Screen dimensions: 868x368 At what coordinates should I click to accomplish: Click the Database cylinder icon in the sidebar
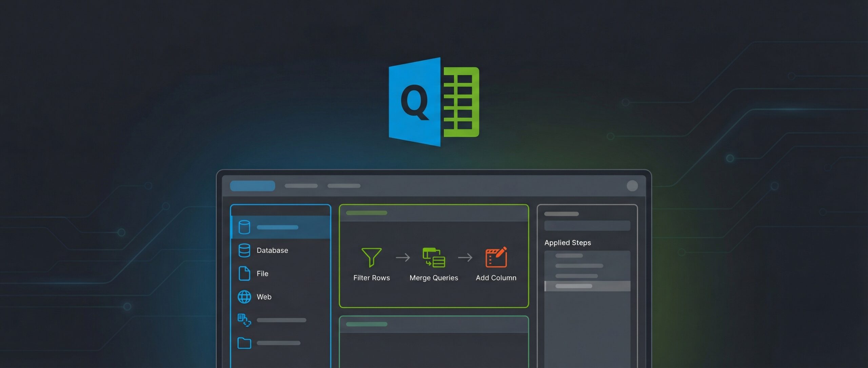pos(244,250)
